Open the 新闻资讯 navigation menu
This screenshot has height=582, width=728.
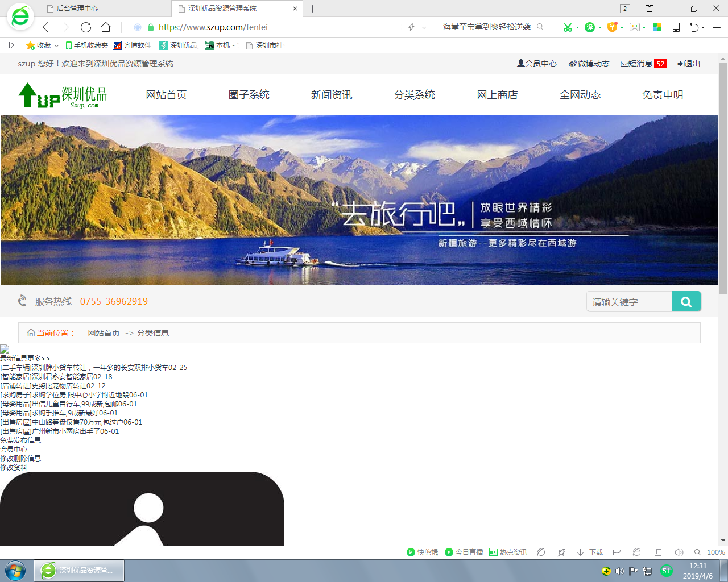pyautogui.click(x=332, y=95)
